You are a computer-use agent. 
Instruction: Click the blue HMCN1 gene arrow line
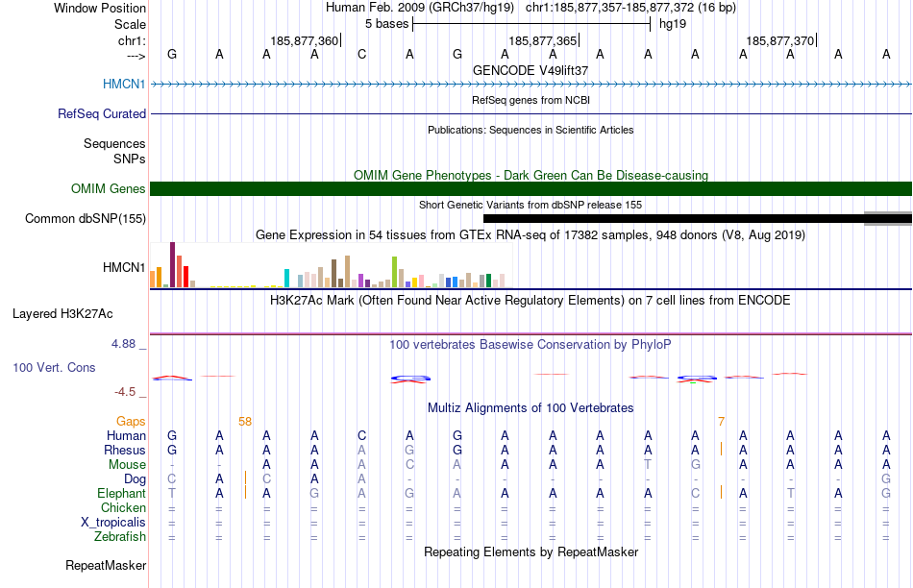(531, 85)
